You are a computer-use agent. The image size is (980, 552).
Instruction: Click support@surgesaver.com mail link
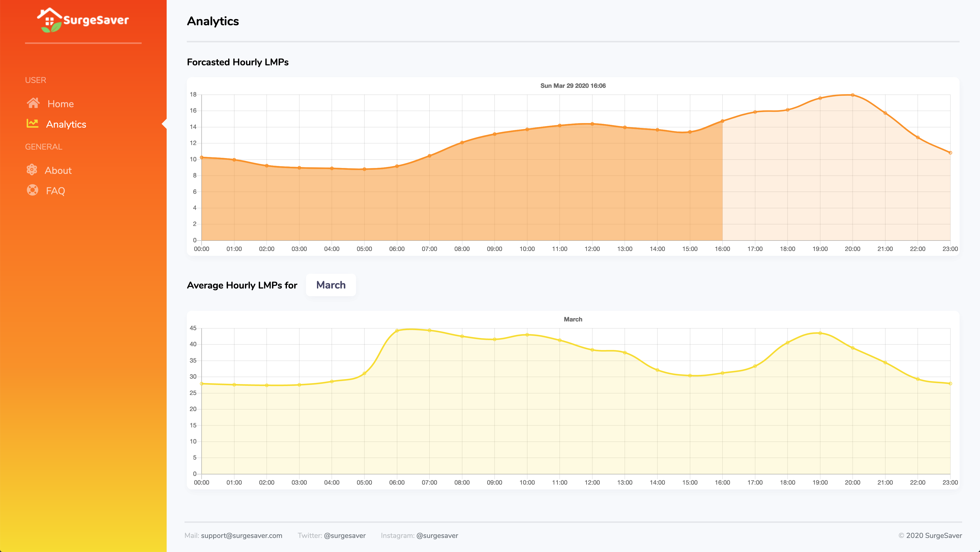click(x=241, y=536)
